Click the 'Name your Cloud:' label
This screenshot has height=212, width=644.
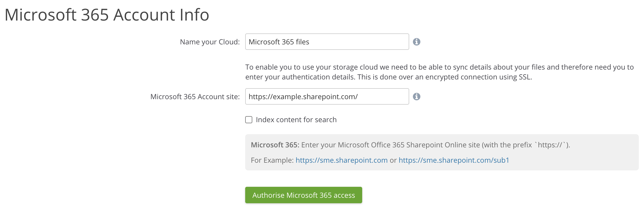coord(210,42)
